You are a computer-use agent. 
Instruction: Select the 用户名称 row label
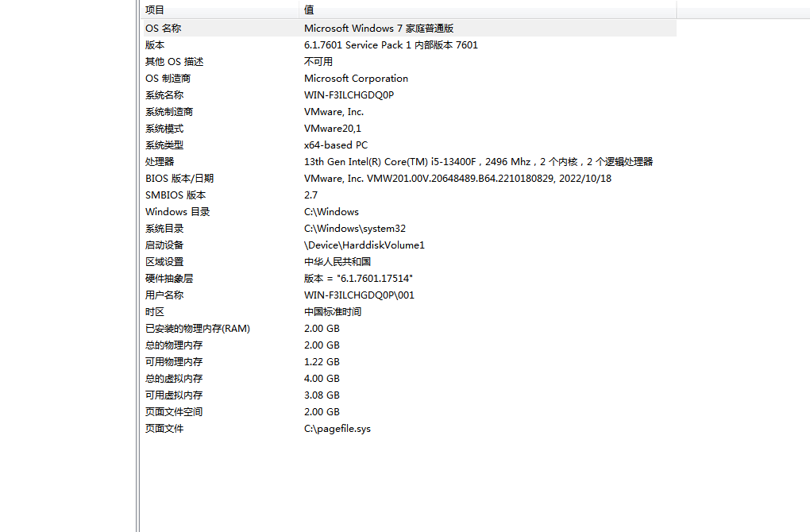(164, 295)
